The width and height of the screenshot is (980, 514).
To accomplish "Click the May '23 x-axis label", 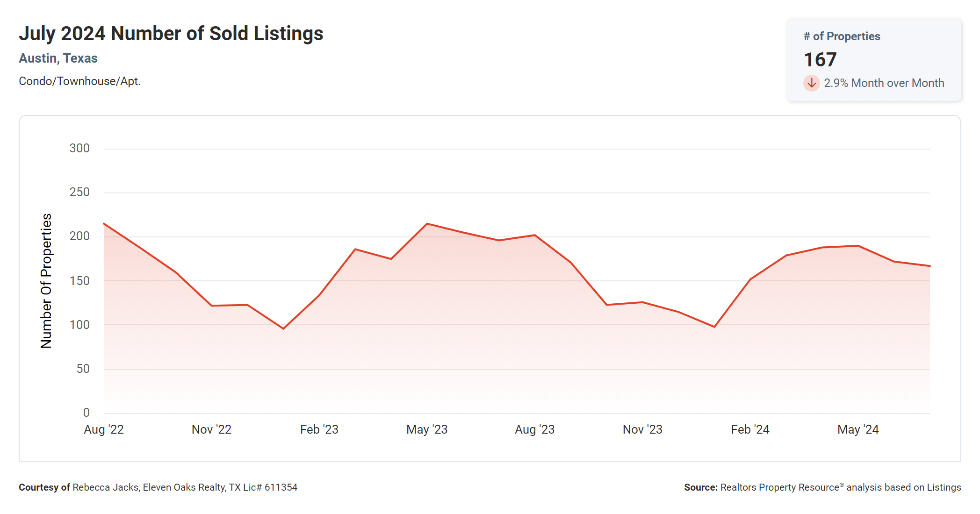I will coord(427,429).
